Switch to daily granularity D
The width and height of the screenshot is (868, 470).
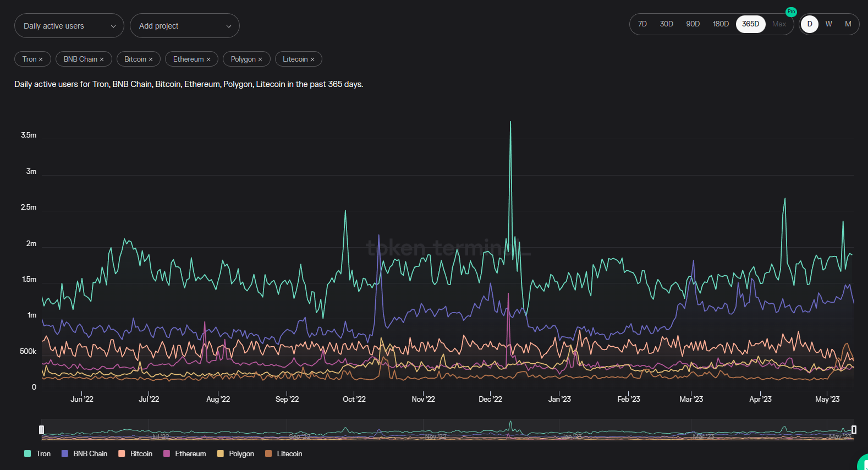pos(810,24)
